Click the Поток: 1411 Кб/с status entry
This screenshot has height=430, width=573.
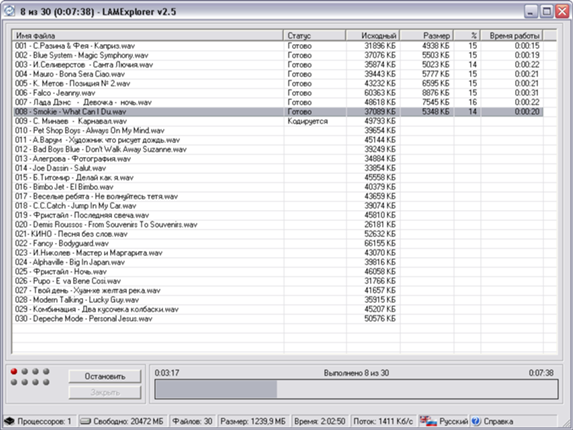pyautogui.click(x=383, y=421)
